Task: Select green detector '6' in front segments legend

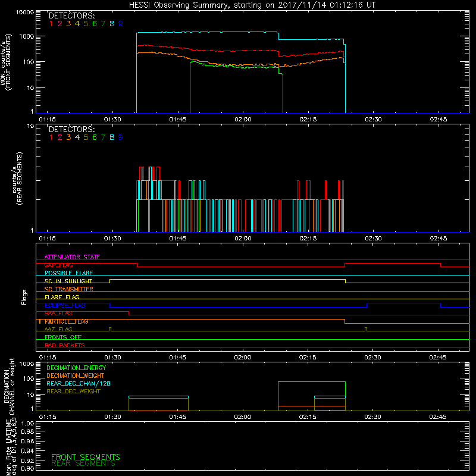Action: click(95, 24)
